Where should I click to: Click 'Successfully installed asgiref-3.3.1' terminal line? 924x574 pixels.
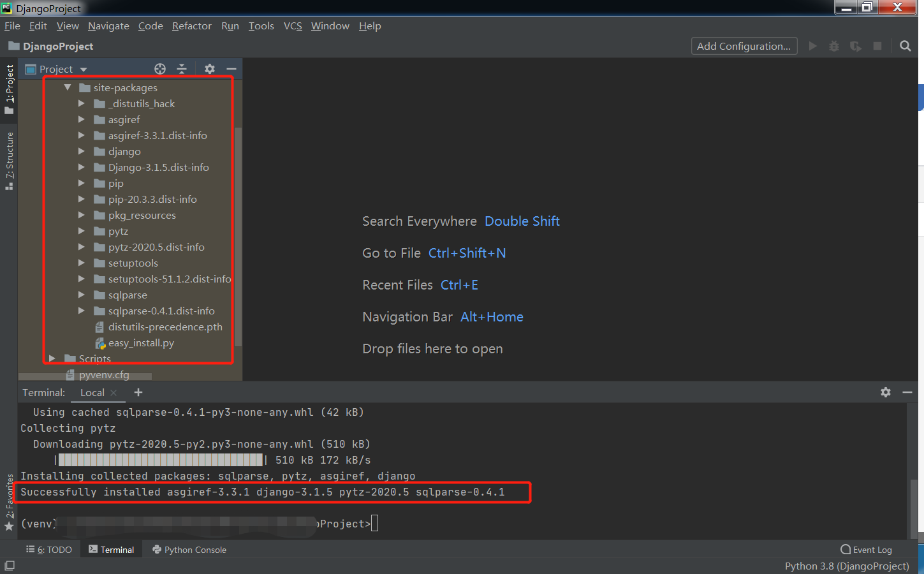pos(262,492)
